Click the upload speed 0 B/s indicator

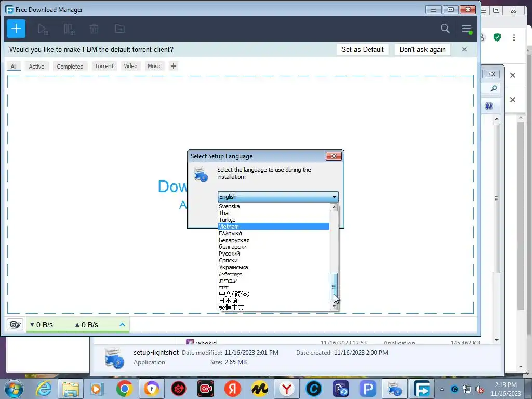click(87, 325)
